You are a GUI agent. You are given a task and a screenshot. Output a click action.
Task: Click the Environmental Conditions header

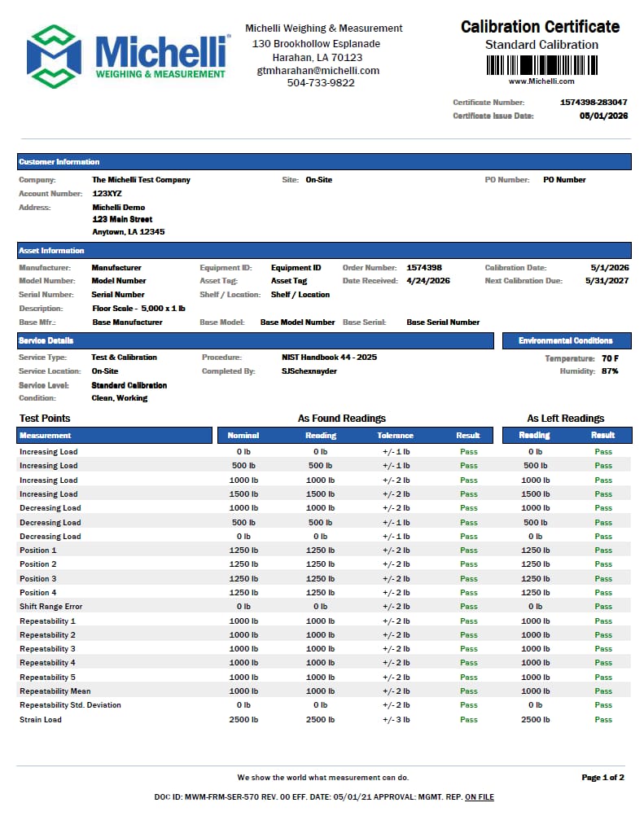click(567, 340)
